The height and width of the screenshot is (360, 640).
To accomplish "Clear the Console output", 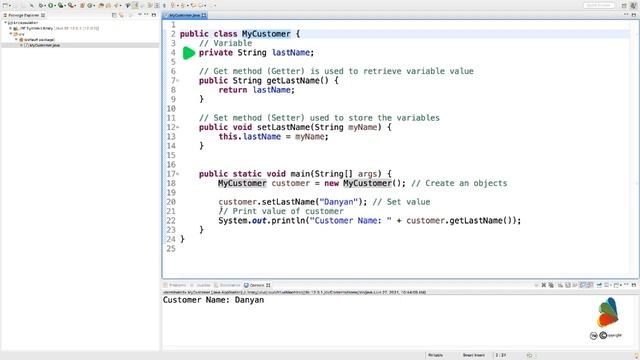I will [560, 285].
